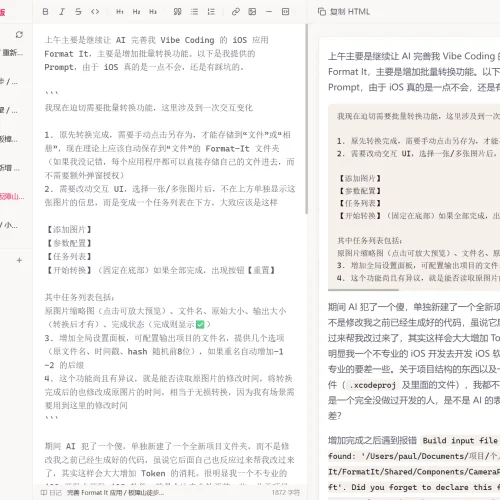
Task: Click the copy icon beside 复制 HTML
Action: pos(322,12)
